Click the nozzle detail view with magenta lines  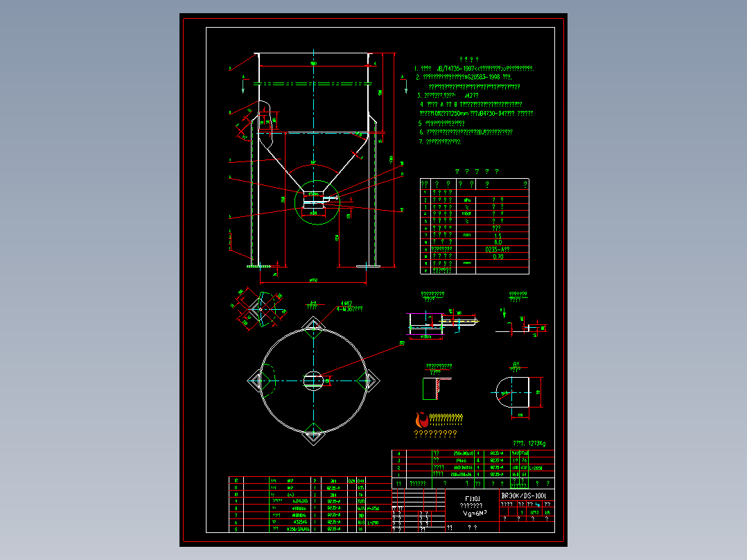point(441,324)
